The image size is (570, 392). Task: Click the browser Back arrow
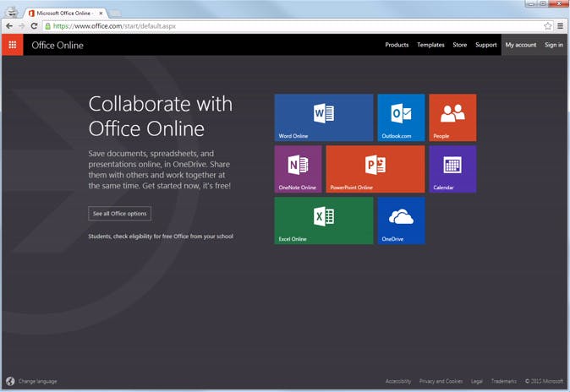pyautogui.click(x=9, y=26)
